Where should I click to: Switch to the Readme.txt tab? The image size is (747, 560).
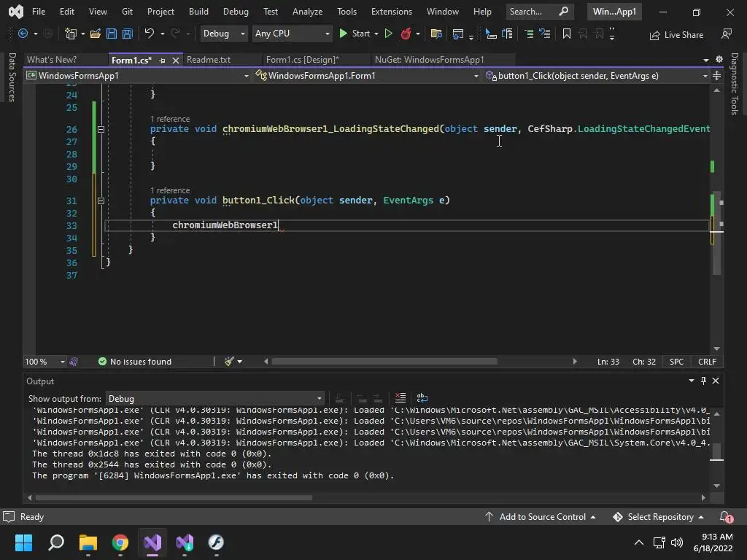[x=209, y=60]
